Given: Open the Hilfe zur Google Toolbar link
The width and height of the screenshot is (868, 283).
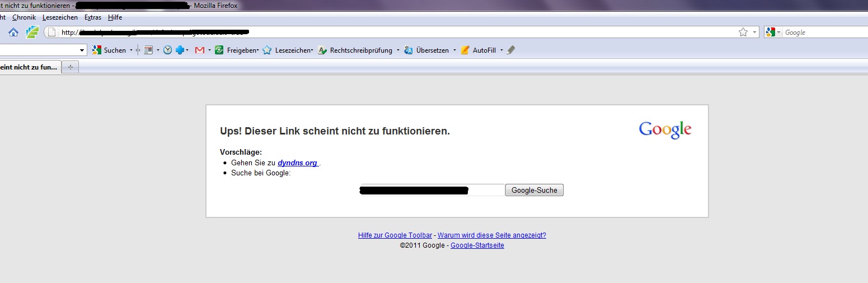Looking at the screenshot, I should pyautogui.click(x=396, y=235).
